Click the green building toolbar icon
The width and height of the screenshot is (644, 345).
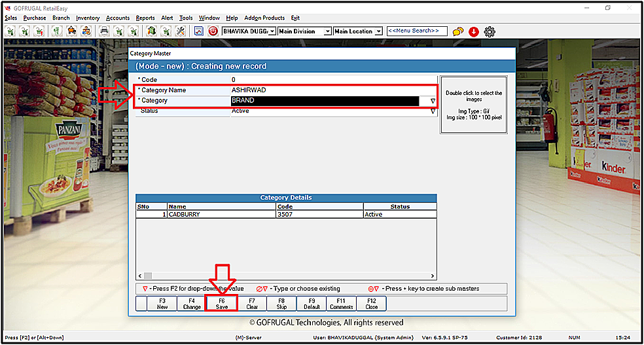click(x=152, y=31)
